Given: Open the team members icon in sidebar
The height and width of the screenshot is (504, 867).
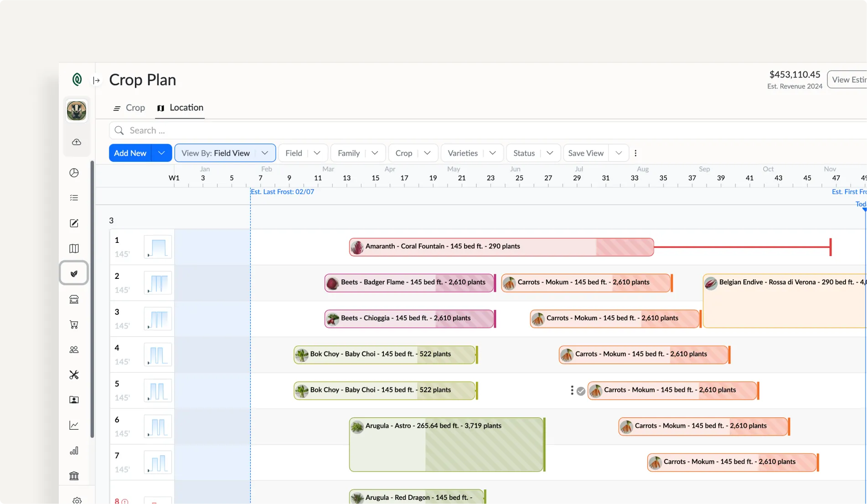Looking at the screenshot, I should click(x=73, y=350).
